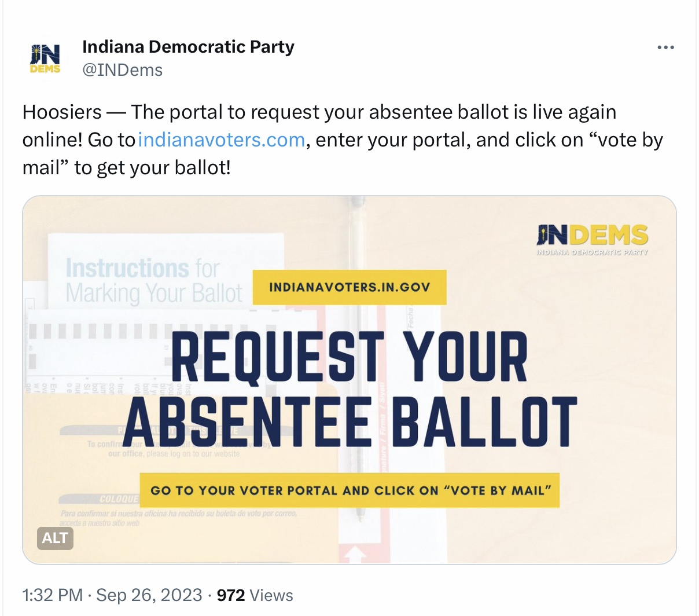
Task: View the 972 Views count
Action: (255, 595)
